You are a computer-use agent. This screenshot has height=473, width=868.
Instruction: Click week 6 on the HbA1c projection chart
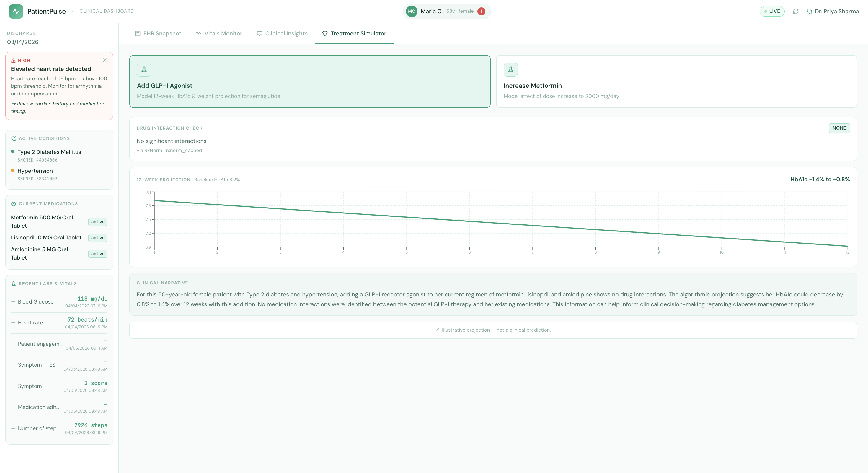469,221
